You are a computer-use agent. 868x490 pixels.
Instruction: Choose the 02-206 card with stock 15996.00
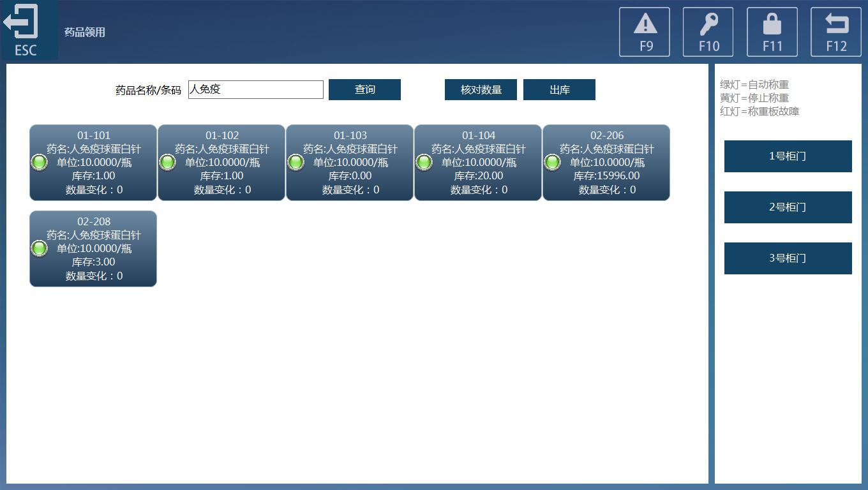tap(606, 163)
